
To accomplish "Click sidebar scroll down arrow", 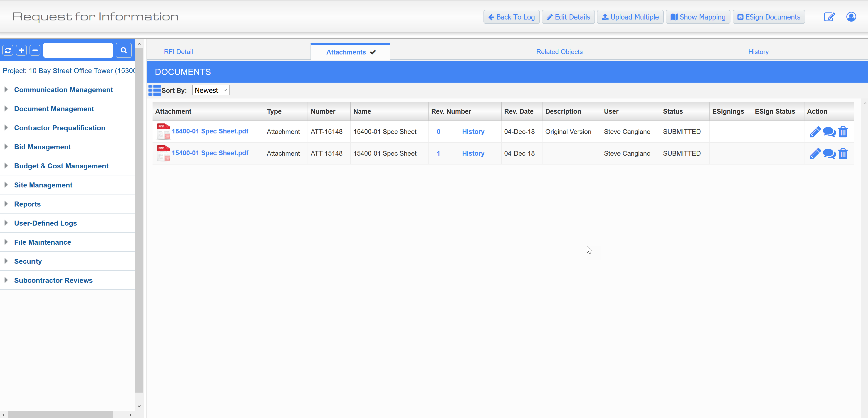I will [139, 406].
